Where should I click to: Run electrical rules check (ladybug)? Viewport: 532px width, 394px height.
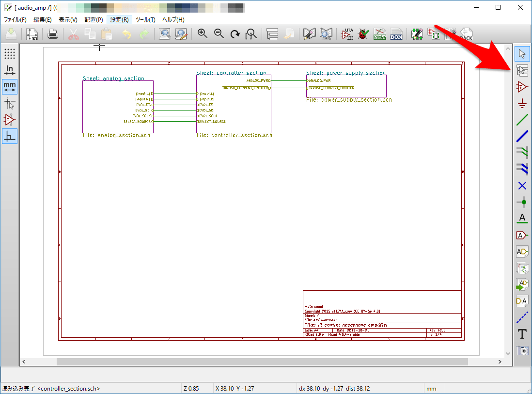[x=363, y=34]
